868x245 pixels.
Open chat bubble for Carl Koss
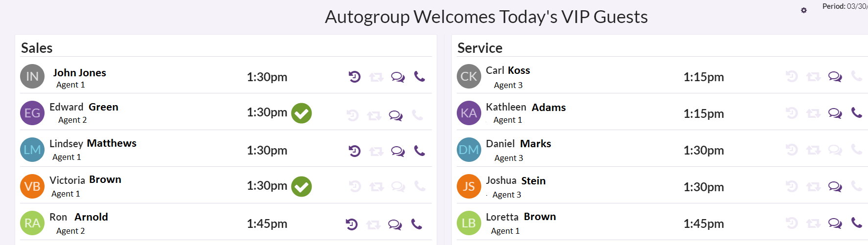click(x=835, y=77)
